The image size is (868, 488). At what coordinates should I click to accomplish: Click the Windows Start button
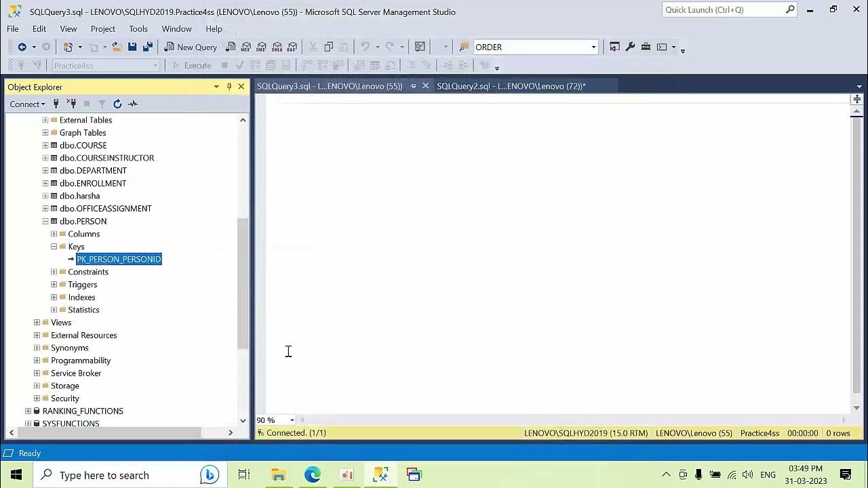pos(16,474)
